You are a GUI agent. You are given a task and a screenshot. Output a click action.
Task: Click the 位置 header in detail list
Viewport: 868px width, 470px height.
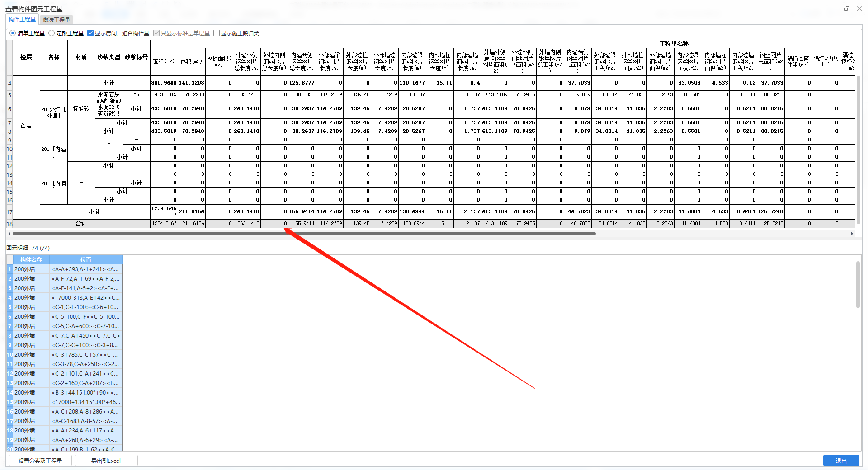point(85,260)
